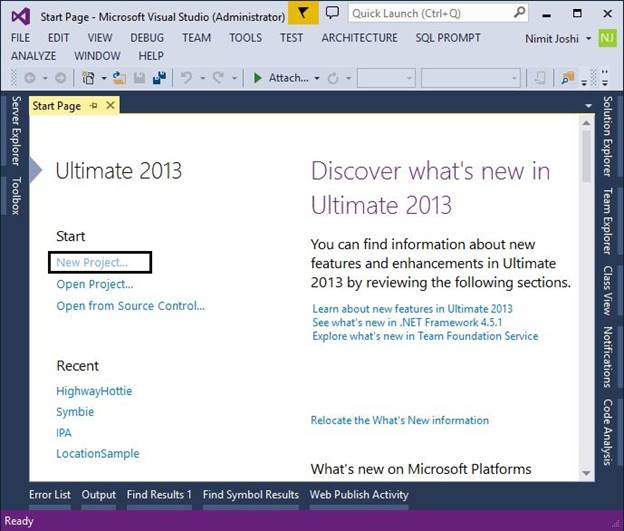The image size is (624, 531).
Task: Open the Solution Explorer side tab
Action: coord(607,136)
